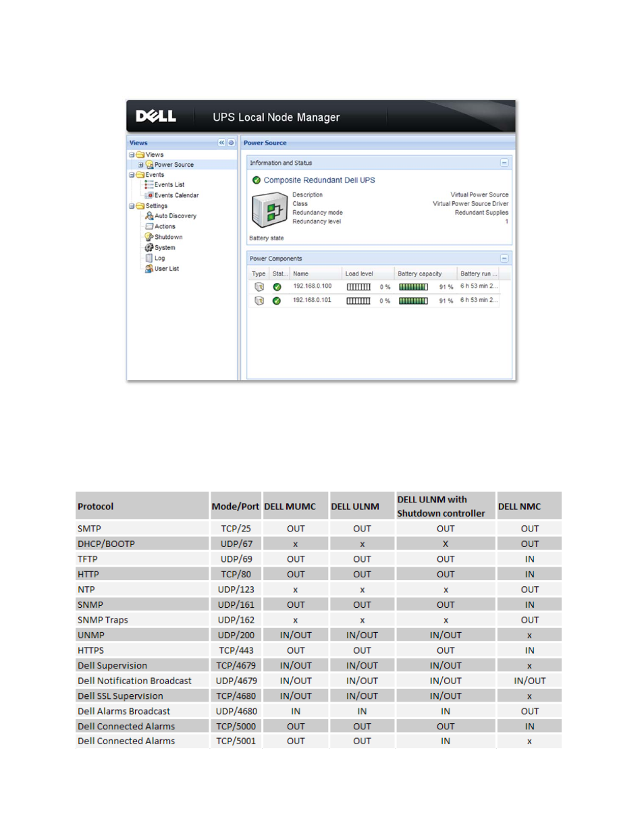Click the Events folder icon

(140, 174)
